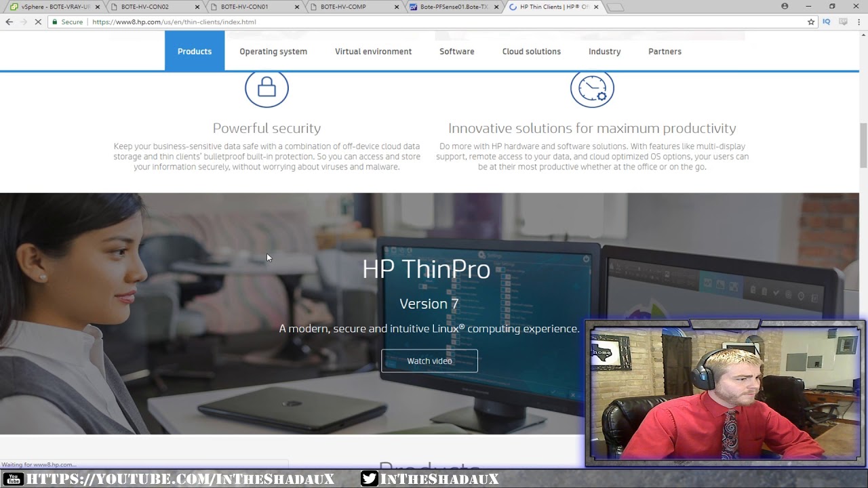Click the Version 7 text

[x=429, y=304]
